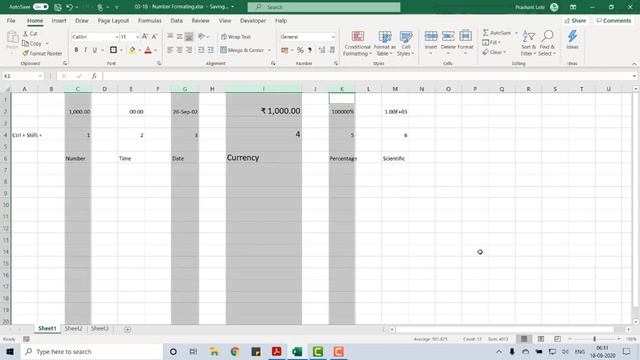Click the Cut scissors icon

25,33
